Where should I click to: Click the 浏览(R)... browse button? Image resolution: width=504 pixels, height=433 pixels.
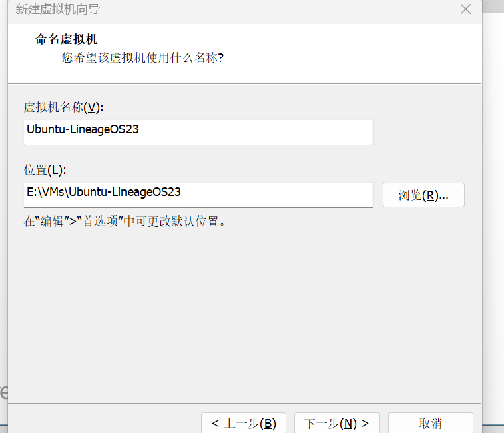coord(423,195)
